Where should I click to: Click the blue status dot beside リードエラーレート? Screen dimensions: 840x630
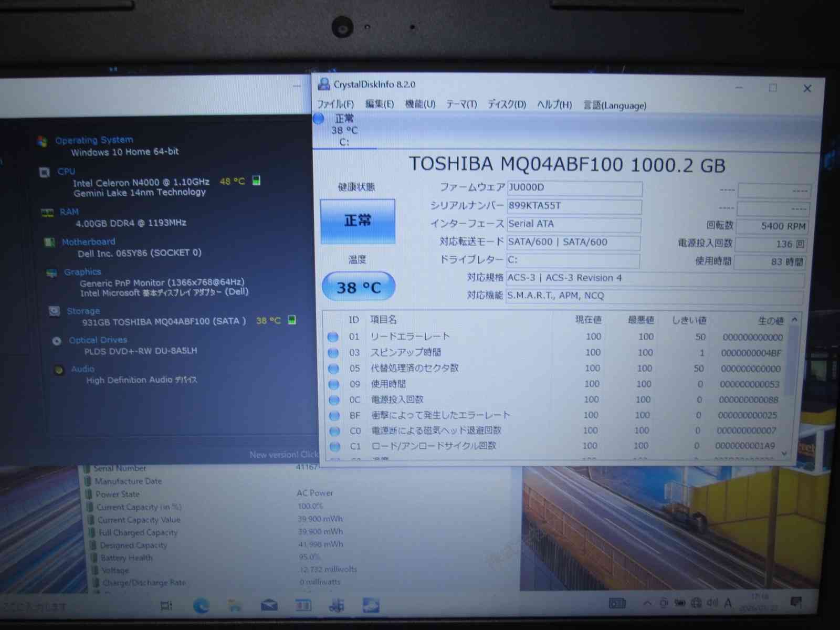point(333,337)
